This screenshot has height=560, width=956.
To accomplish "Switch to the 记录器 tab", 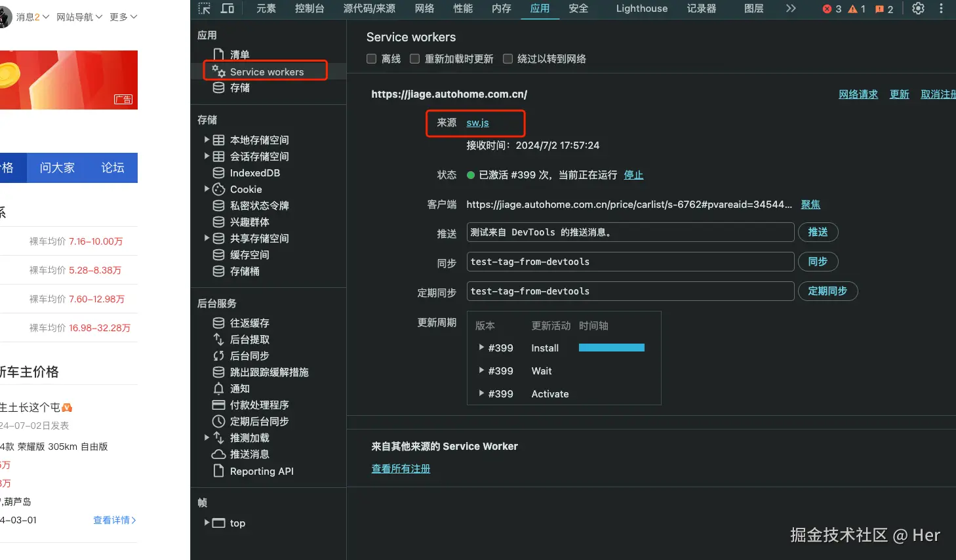I will [702, 9].
